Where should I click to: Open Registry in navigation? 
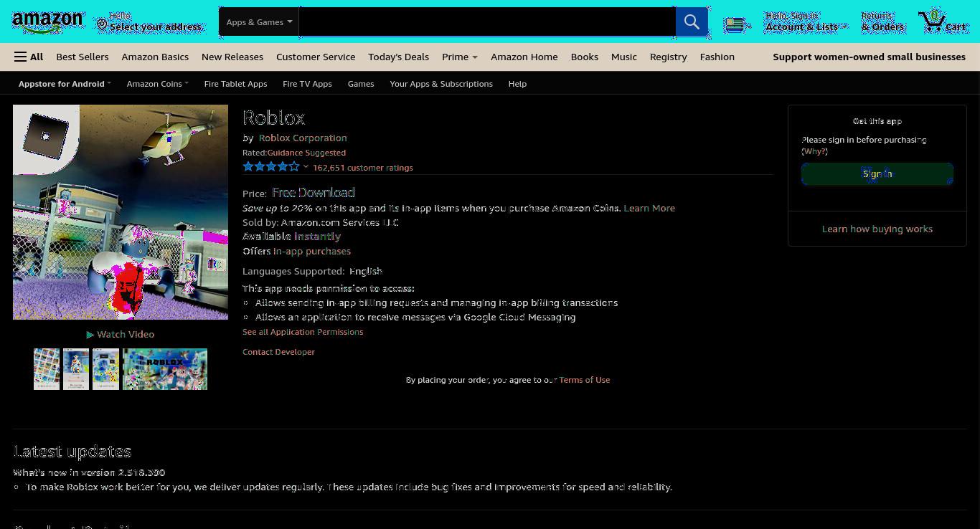[x=668, y=57]
